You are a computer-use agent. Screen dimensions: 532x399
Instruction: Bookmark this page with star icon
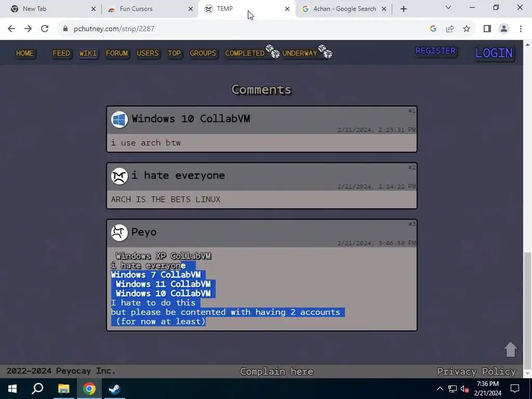(x=467, y=29)
